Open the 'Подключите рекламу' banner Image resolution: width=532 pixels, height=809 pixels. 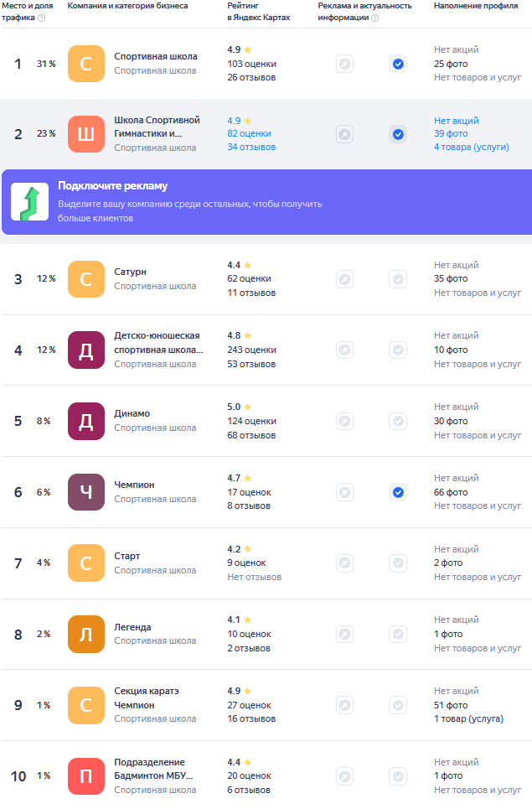click(x=266, y=202)
